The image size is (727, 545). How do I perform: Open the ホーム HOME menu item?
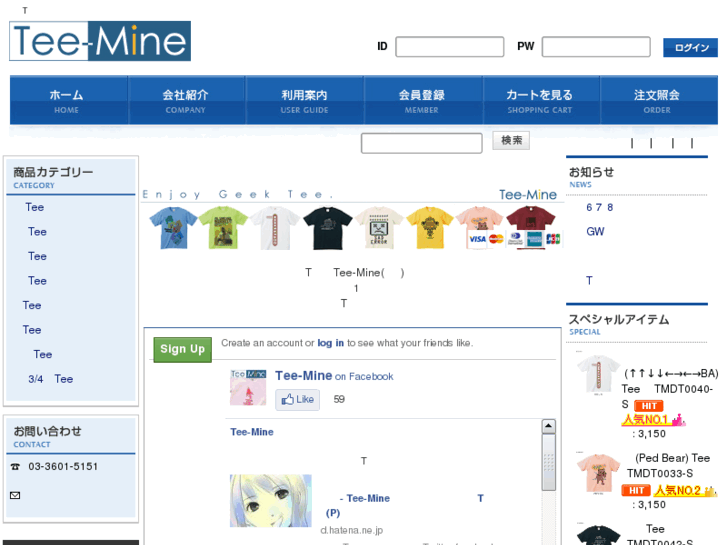pyautogui.click(x=68, y=101)
